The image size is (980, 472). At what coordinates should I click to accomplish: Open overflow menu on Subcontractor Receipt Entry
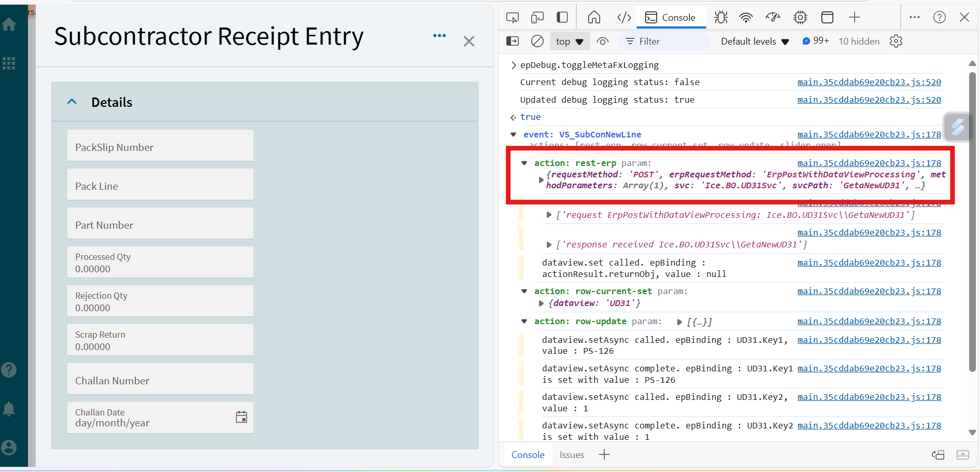click(439, 36)
